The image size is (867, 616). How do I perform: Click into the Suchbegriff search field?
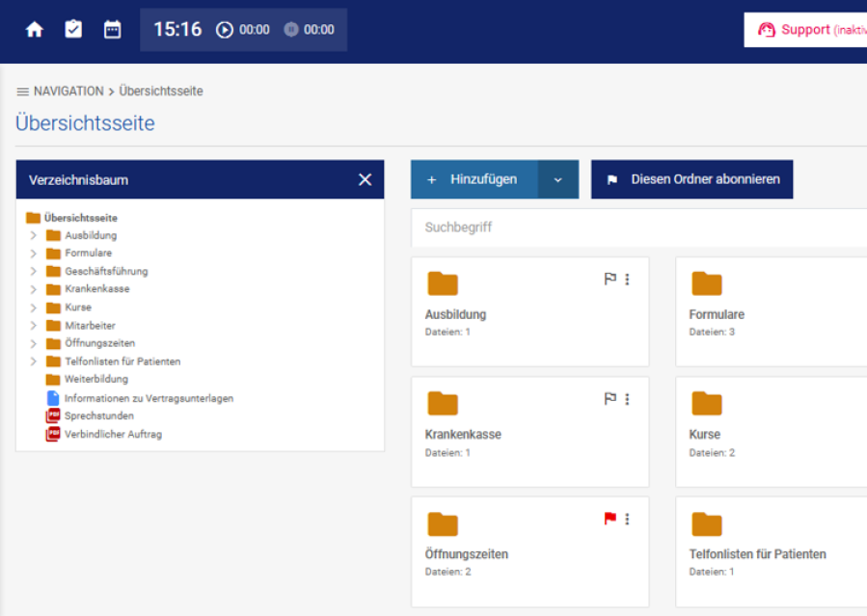click(637, 228)
